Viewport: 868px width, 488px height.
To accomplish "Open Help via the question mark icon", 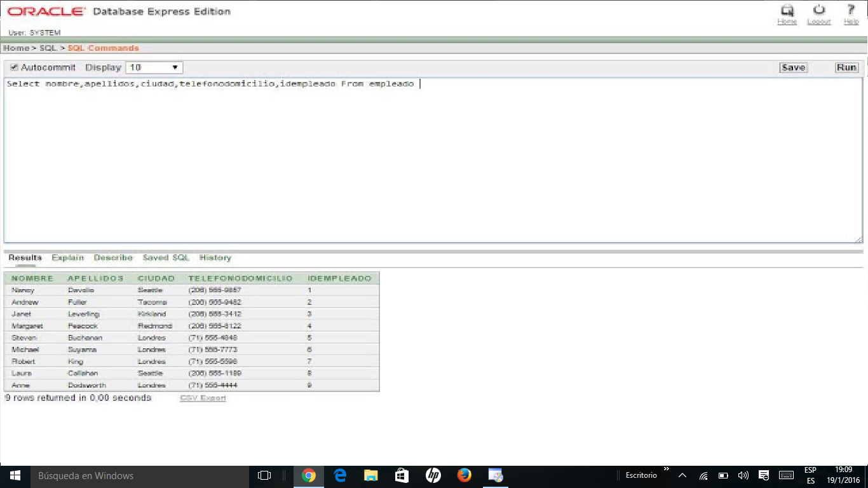I will click(x=851, y=14).
